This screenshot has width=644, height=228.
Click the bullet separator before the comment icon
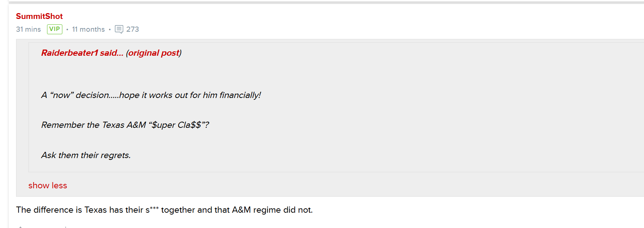coord(110,30)
